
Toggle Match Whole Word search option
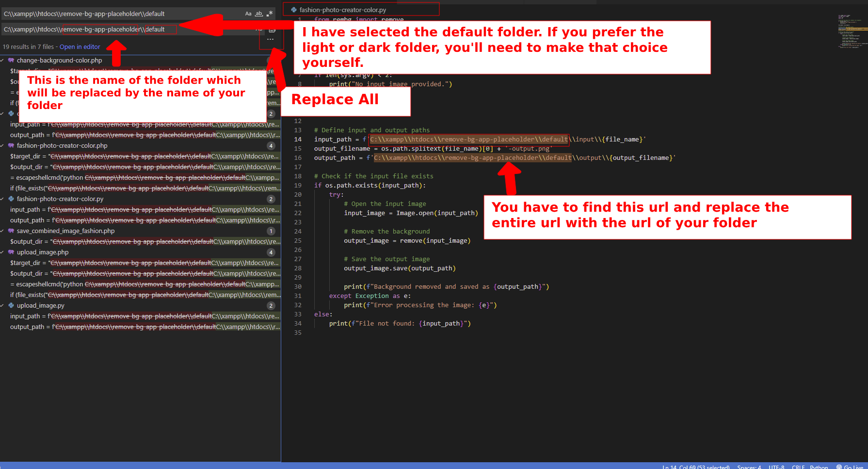tap(259, 14)
